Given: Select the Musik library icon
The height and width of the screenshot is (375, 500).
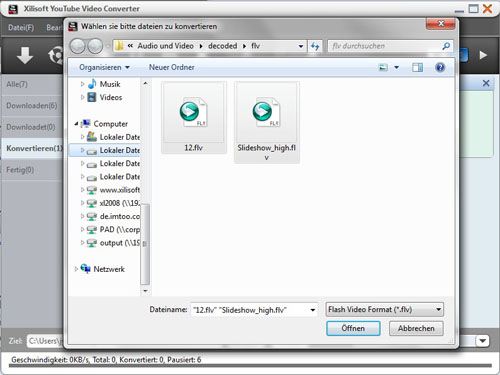Looking at the screenshot, I should pyautogui.click(x=92, y=84).
